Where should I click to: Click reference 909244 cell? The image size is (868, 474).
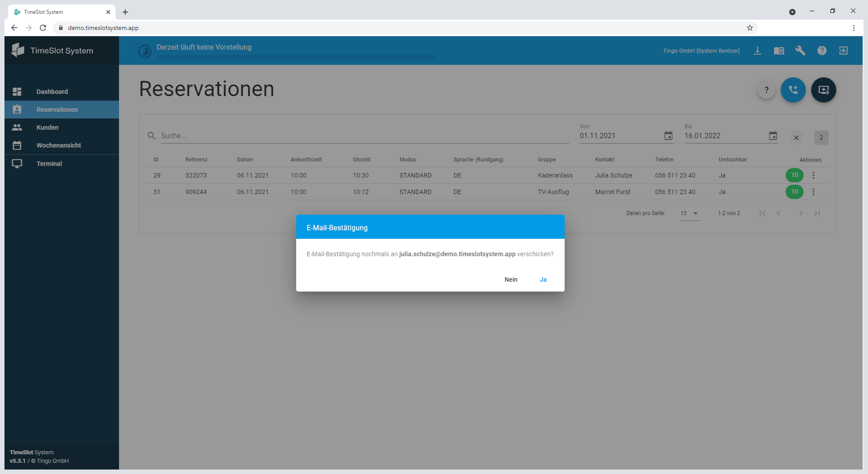[196, 192]
